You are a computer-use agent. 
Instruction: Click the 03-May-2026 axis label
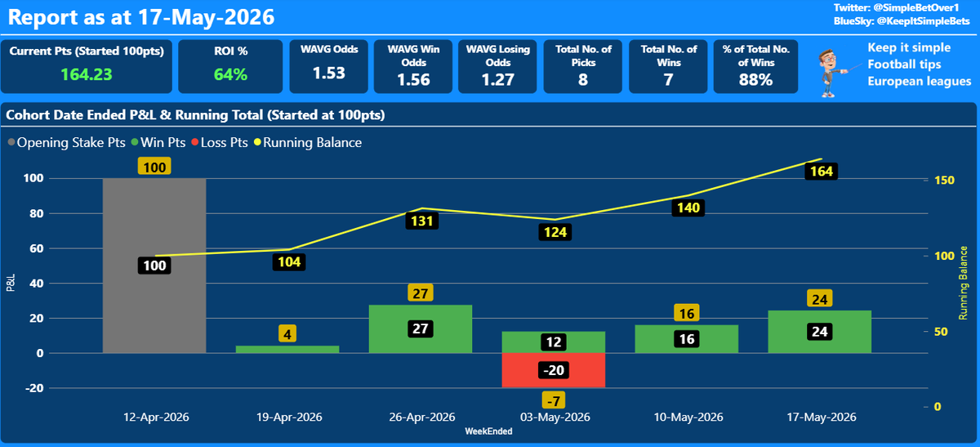pos(554,417)
